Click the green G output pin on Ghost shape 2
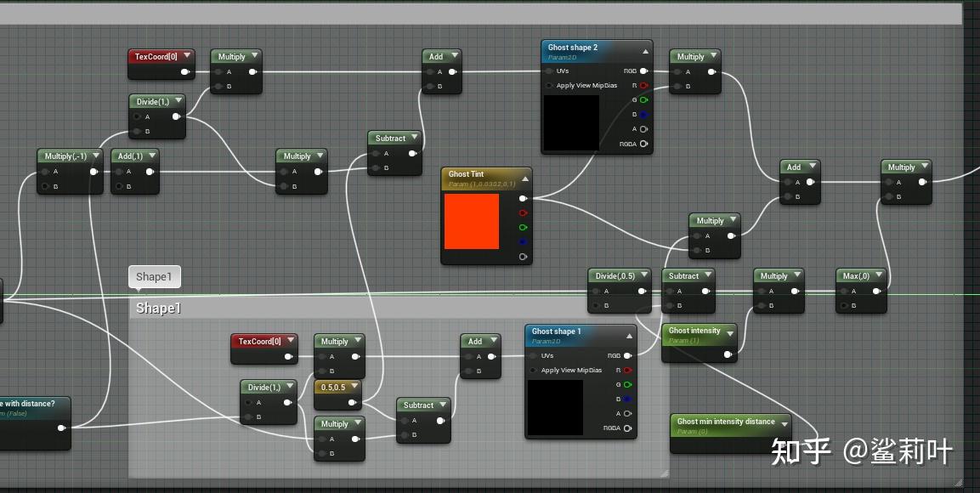The height and width of the screenshot is (493, 980). point(643,99)
